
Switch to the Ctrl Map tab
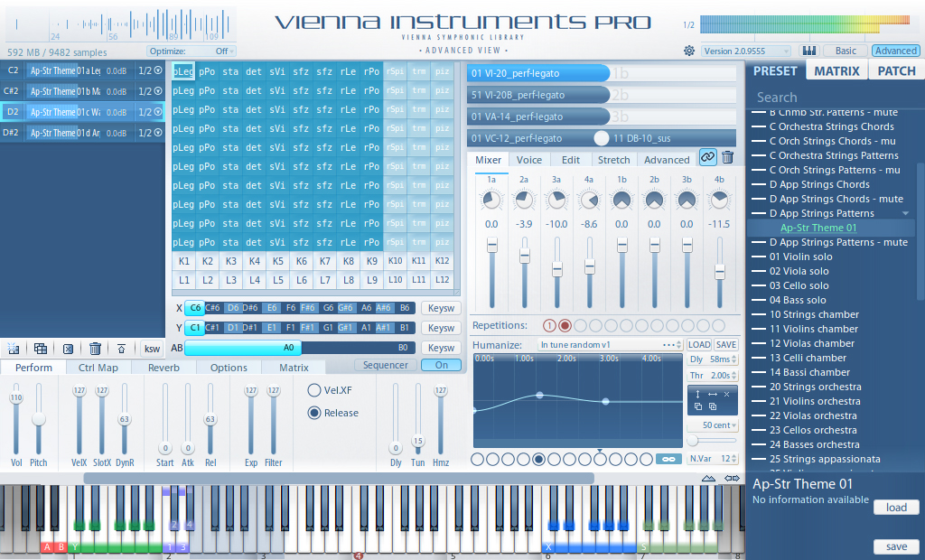pos(98,367)
